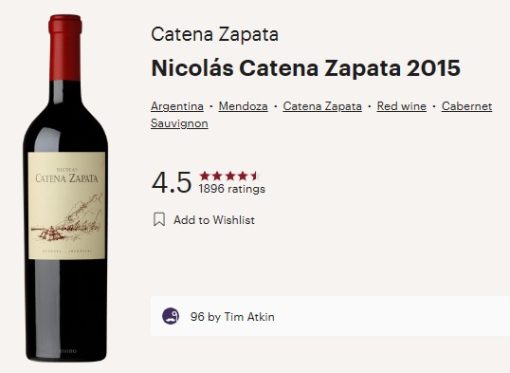Click the Nicolás Catena Zapata 2015 title
Image resolution: width=510 pixels, height=373 pixels.
[306, 68]
